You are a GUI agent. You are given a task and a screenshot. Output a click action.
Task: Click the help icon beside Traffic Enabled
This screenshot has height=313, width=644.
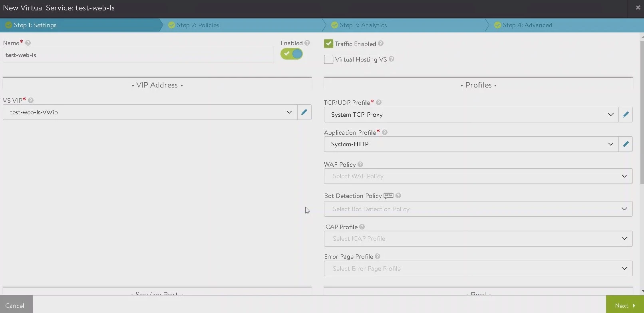381,43
